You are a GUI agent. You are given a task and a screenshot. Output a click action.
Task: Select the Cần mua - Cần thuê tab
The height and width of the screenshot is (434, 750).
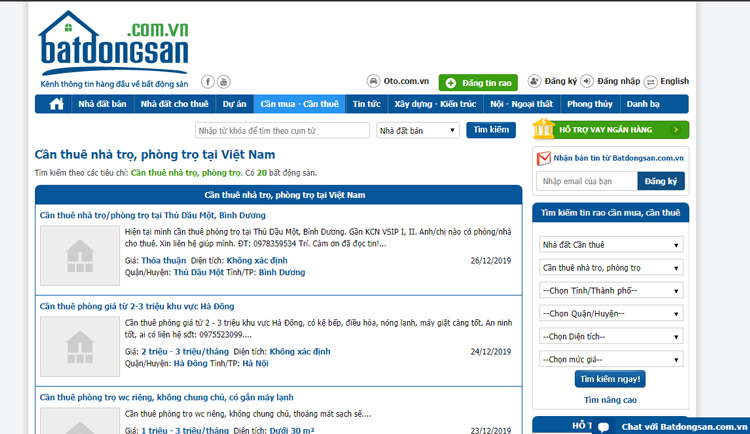299,104
